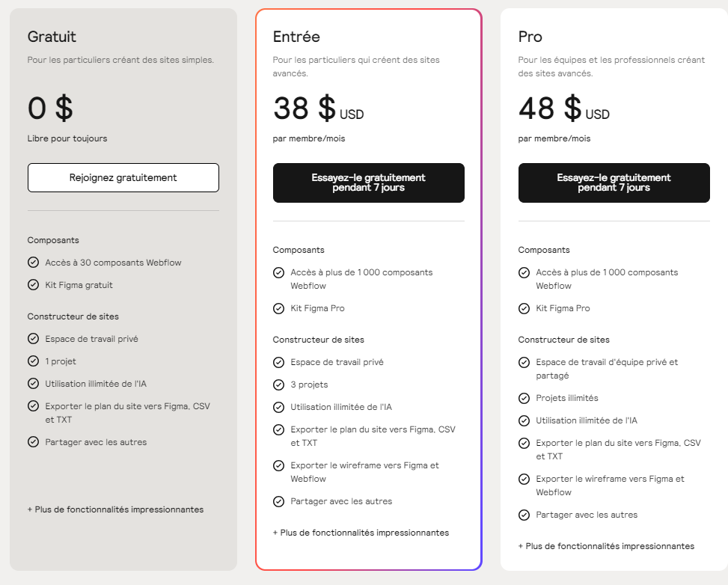Screen dimensions: 728x585
Task: Expand more features in the Entrée plan
Action: coord(361,533)
